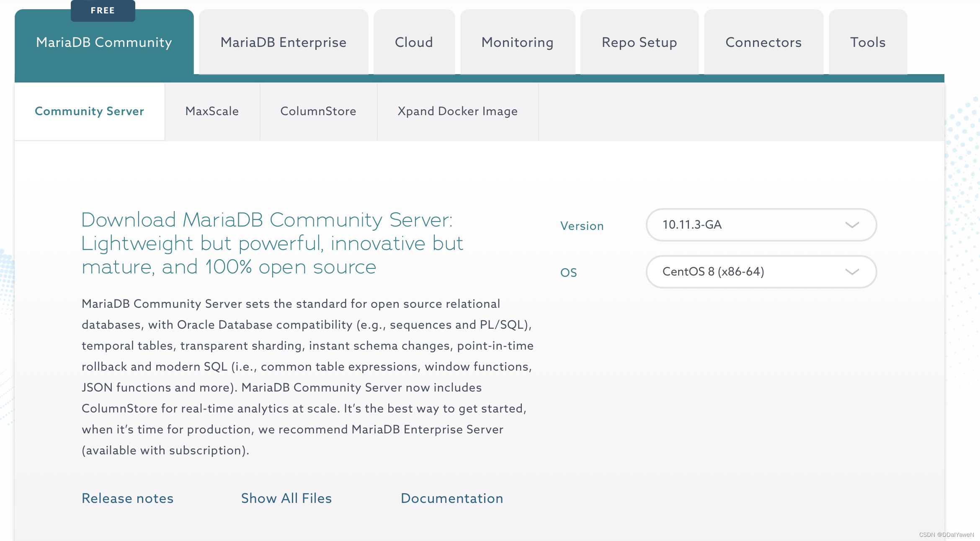
Task: Open the Cloud tab
Action: [414, 42]
